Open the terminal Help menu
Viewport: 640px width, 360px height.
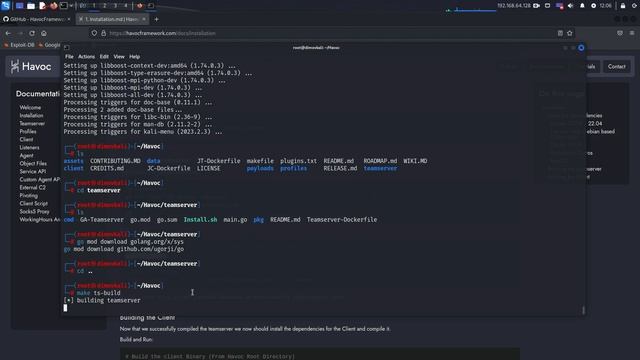134,57
